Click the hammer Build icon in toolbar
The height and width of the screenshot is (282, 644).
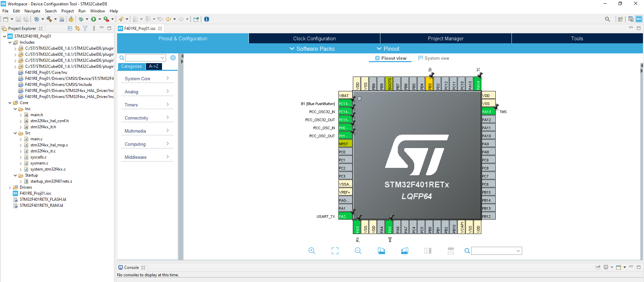tap(49, 19)
